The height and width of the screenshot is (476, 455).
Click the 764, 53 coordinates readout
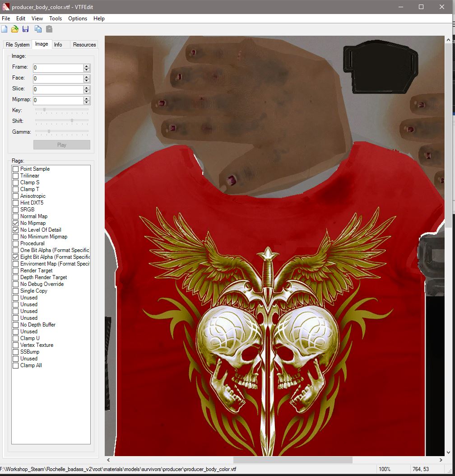(420, 469)
